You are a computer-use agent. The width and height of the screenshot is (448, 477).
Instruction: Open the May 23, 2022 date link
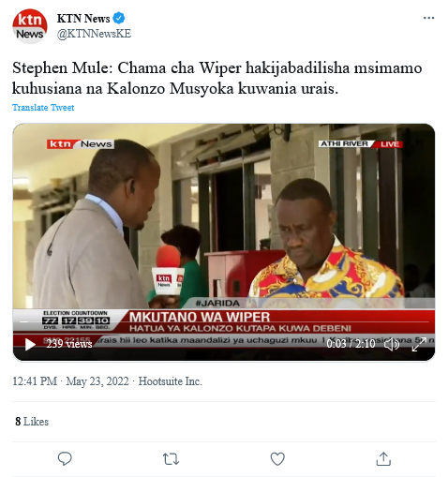click(x=97, y=381)
